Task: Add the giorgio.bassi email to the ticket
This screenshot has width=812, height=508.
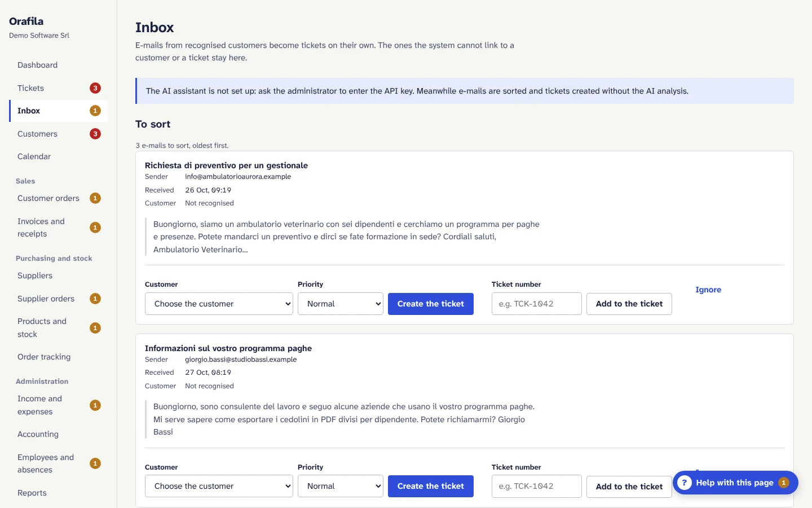Action: pyautogui.click(x=629, y=487)
